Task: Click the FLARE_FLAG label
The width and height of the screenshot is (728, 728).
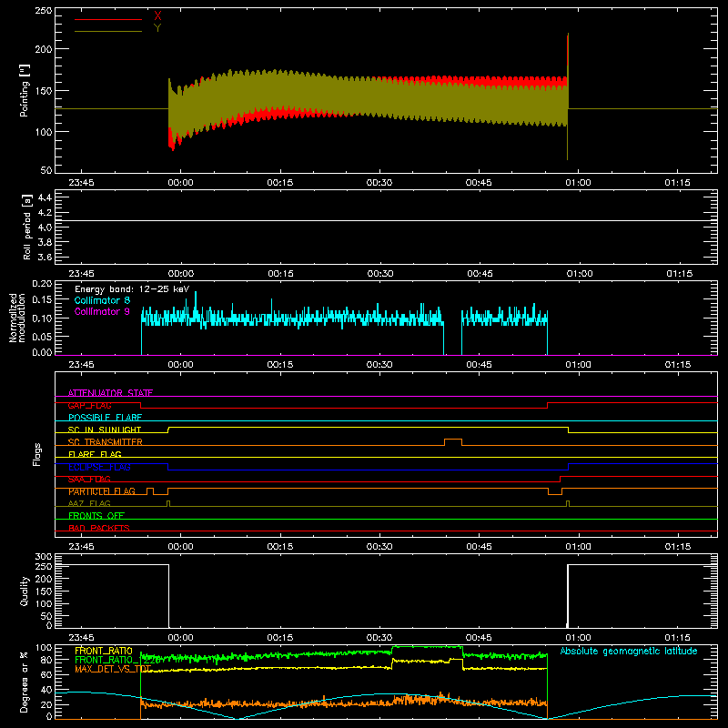Action: [x=95, y=454]
